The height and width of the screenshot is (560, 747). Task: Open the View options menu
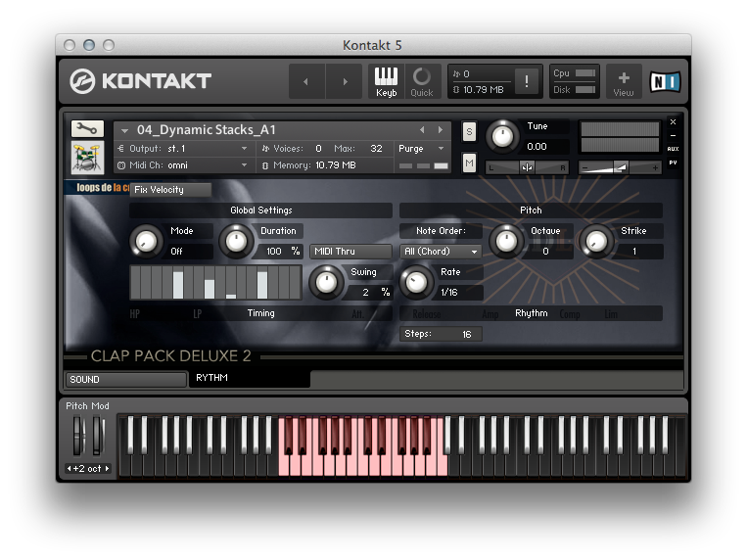623,83
